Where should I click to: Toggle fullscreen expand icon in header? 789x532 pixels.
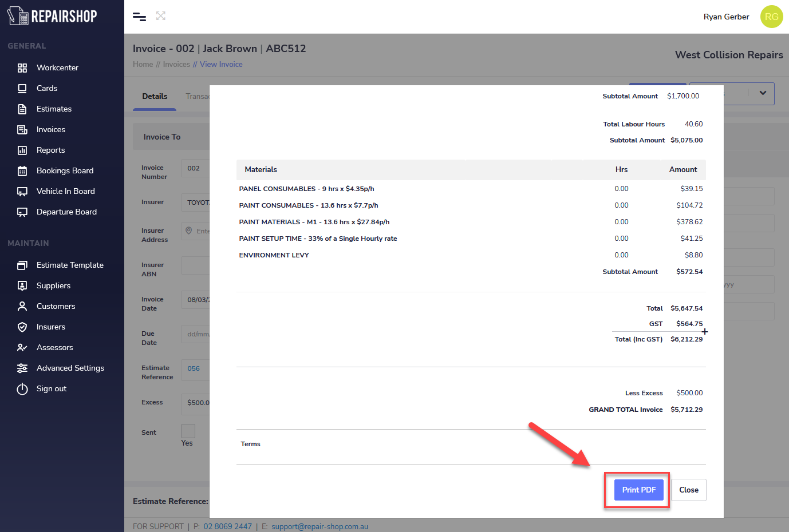click(161, 16)
